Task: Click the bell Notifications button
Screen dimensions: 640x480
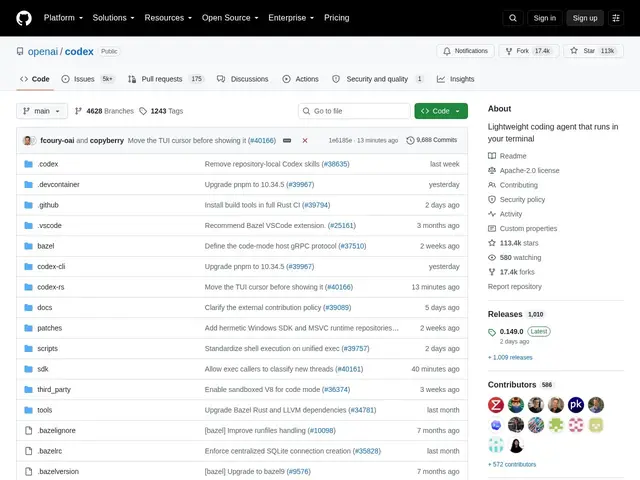Action: [465, 51]
